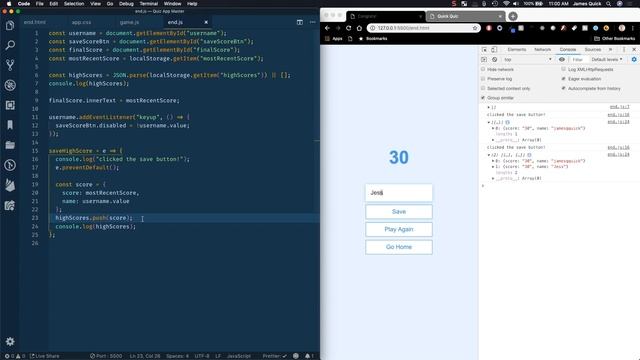Click the DevTools inspect element icon
Image resolution: width=640 pixels, height=360 pixels.
484,49
